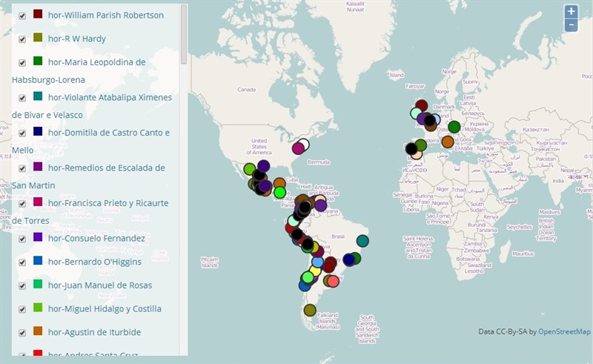The width and height of the screenshot is (593, 364).
Task: Click the white marker on the US east coast
Action: (x=303, y=144)
